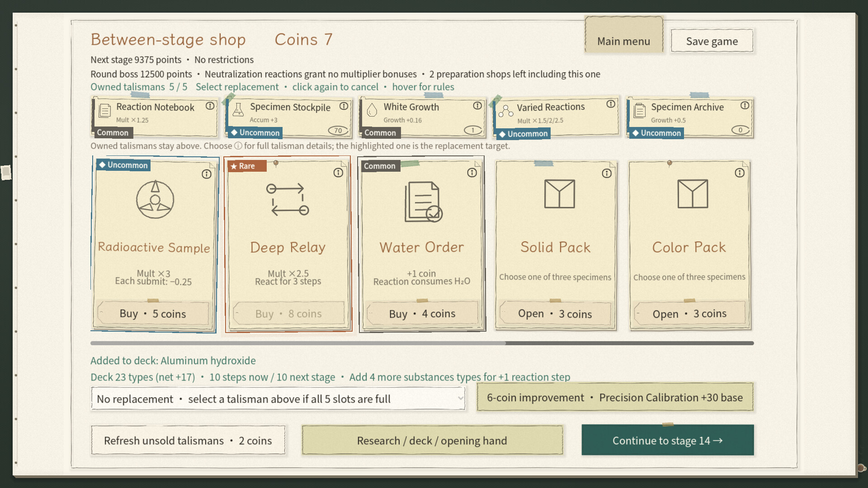
Task: Click the Solid Pack box icon
Action: click(x=560, y=194)
